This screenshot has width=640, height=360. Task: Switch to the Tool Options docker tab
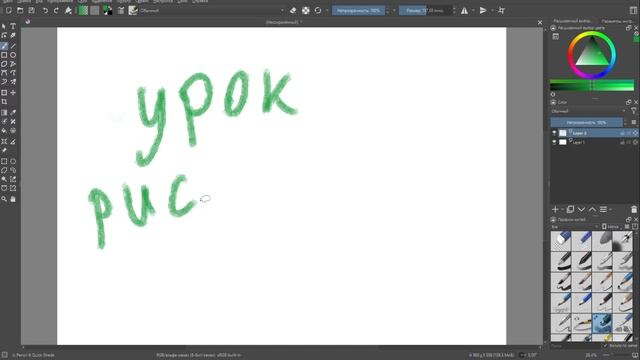point(617,21)
